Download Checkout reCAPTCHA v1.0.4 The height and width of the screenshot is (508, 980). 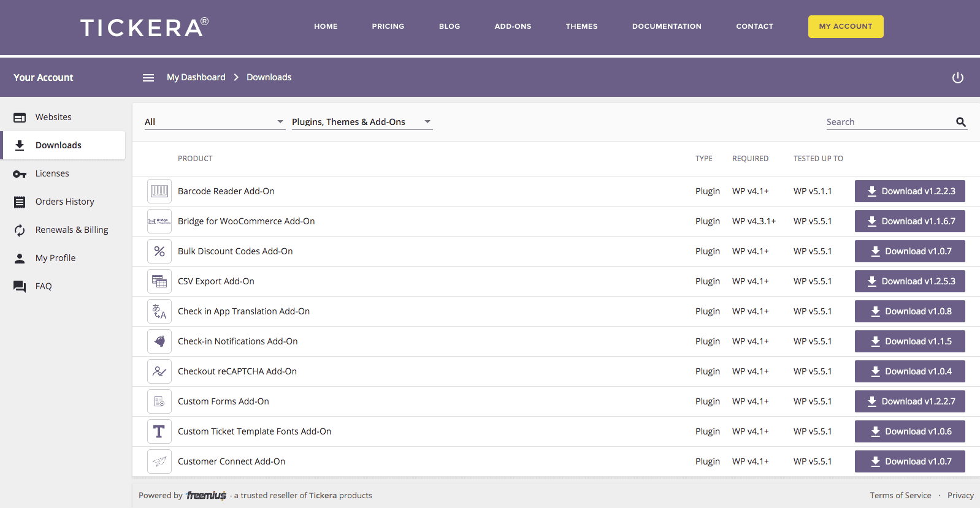[910, 371]
